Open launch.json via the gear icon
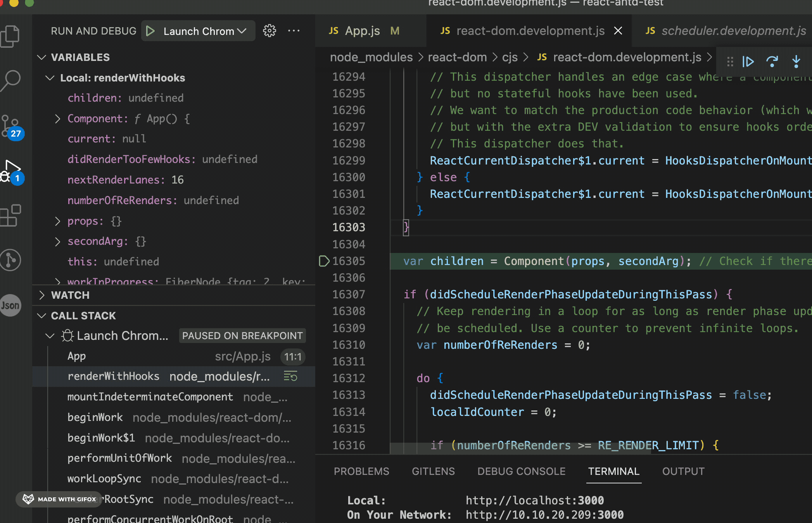Screen dimensions: 812x523 pyautogui.click(x=270, y=31)
